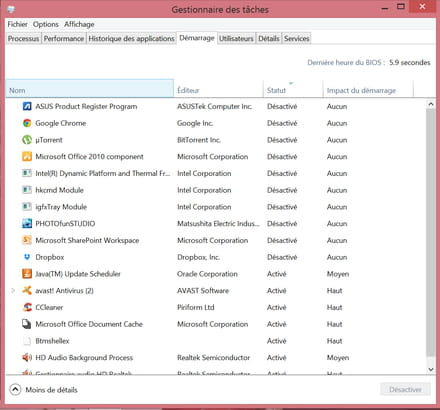Click the Java Update Scheduler icon
Screen dimensions: 440x410
click(27, 274)
